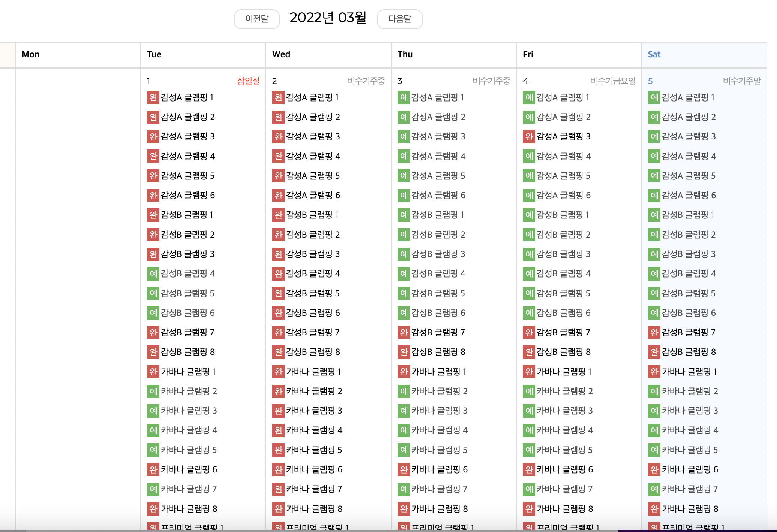The height and width of the screenshot is (532, 777).
Task: Click the green 예 badge for 감성A 글램핑 1 on Thursday
Action: (x=403, y=98)
